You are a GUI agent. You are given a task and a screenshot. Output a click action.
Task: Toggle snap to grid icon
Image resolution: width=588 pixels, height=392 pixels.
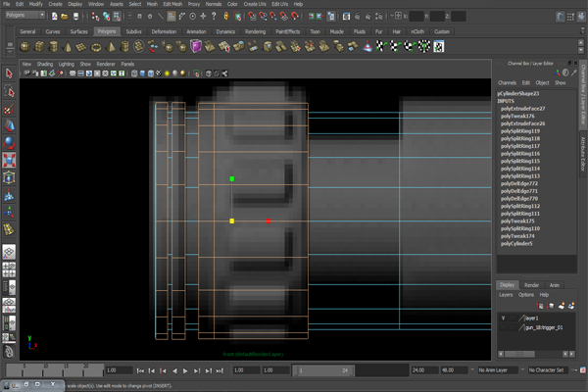[x=253, y=16]
